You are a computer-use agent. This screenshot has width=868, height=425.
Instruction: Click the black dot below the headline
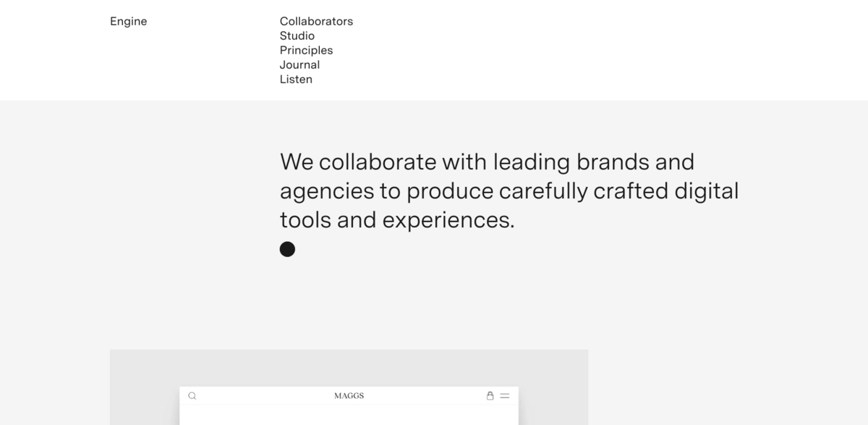click(287, 249)
